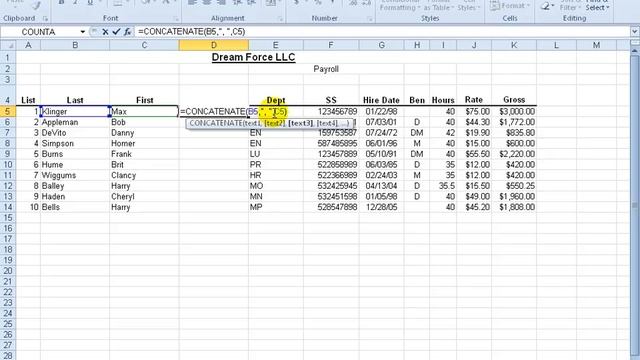Confirm the formula with the checkmark icon

click(x=116, y=32)
